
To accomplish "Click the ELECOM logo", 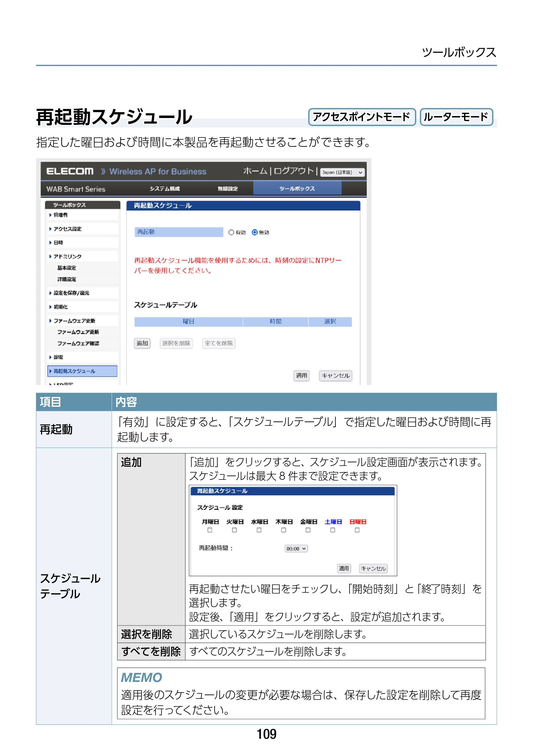I will 70,171.
